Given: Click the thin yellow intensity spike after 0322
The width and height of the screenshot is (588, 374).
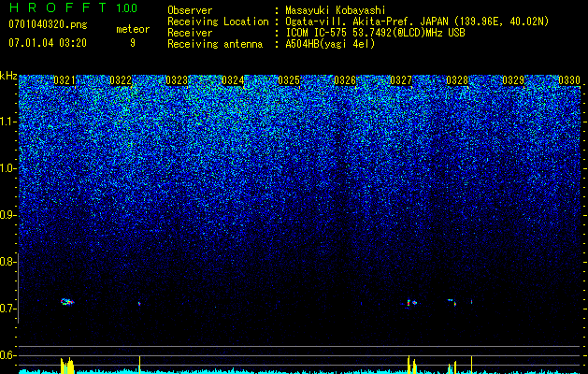Looking at the screenshot, I should pyautogui.click(x=139, y=364).
